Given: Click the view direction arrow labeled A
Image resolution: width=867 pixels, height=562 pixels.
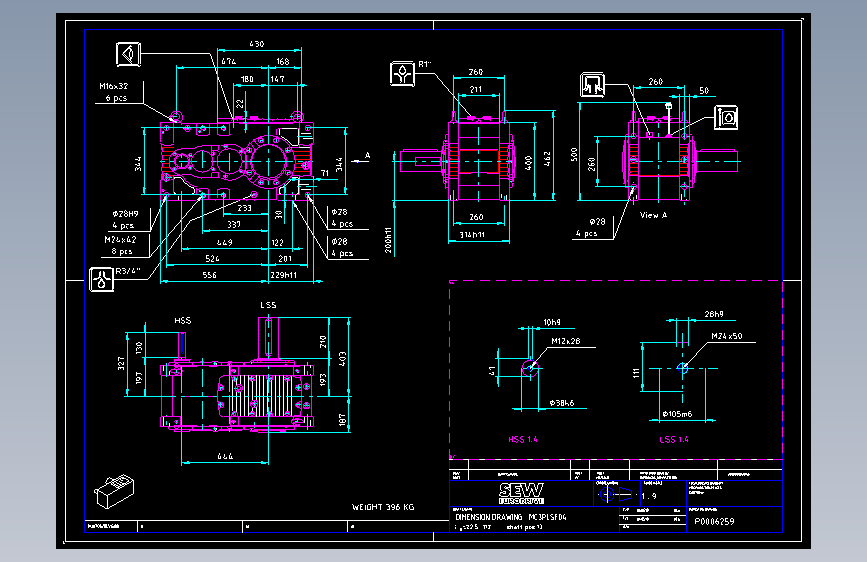Looking at the screenshot, I should pyautogui.click(x=362, y=159).
